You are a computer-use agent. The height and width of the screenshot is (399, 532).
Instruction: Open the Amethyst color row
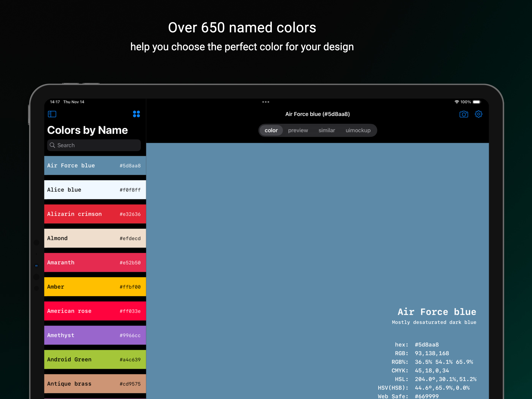[95, 335]
